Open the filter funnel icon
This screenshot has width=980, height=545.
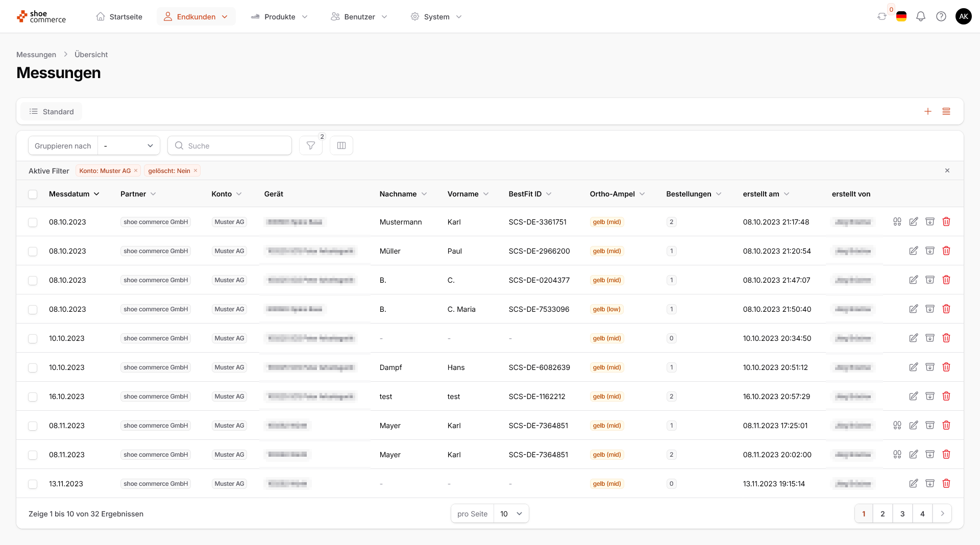[310, 145]
